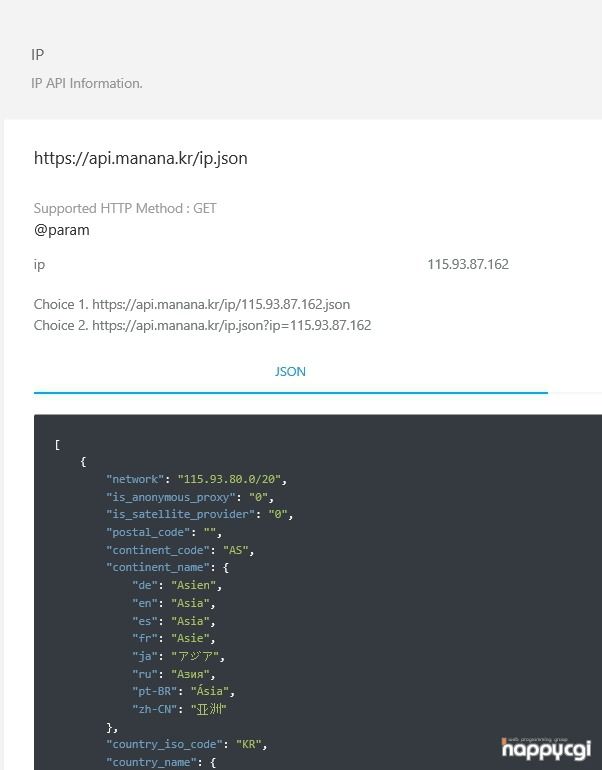
Task: Click the pt-BR Ásia entry
Action: (183, 691)
